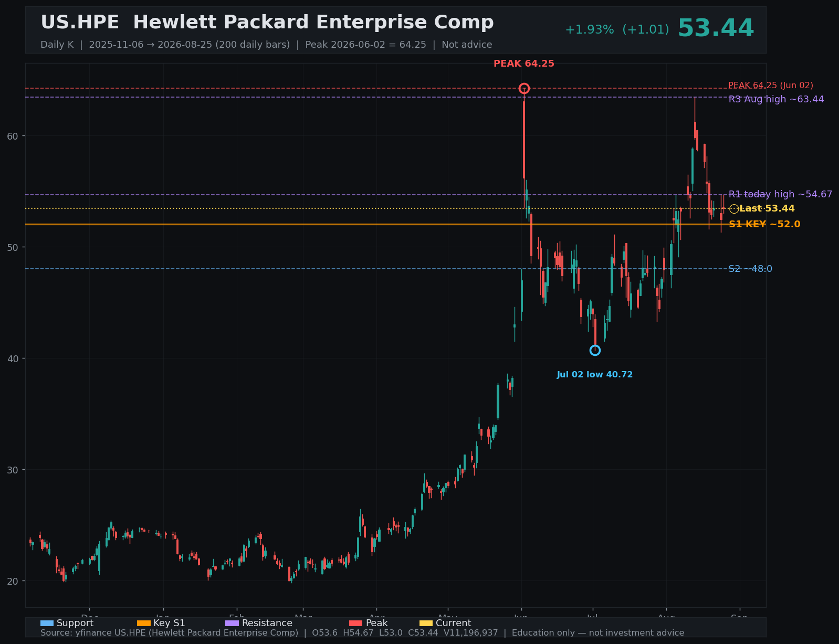Click the yellow Current legend swatch
839x644 pixels.
[x=426, y=624]
